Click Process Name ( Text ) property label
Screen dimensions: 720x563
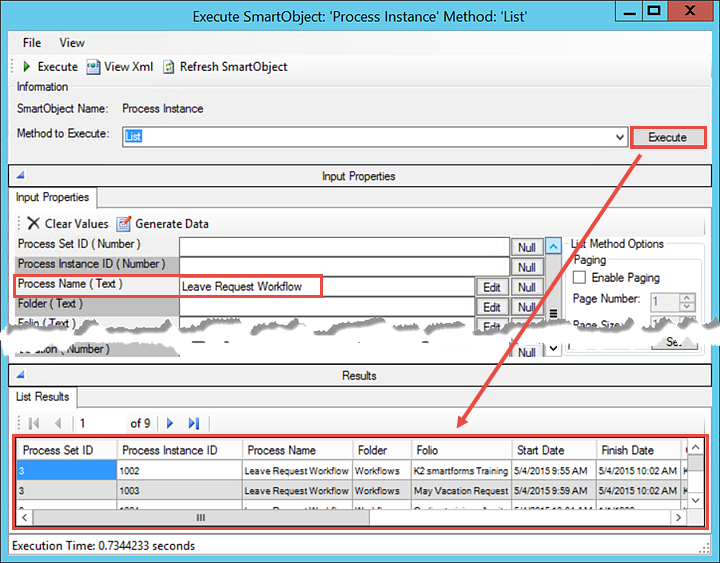click(70, 284)
